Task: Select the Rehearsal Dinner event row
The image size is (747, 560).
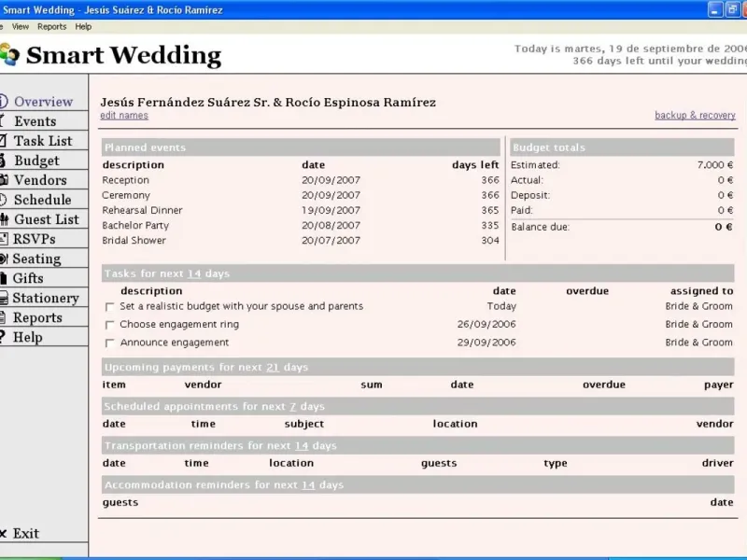Action: coord(301,210)
